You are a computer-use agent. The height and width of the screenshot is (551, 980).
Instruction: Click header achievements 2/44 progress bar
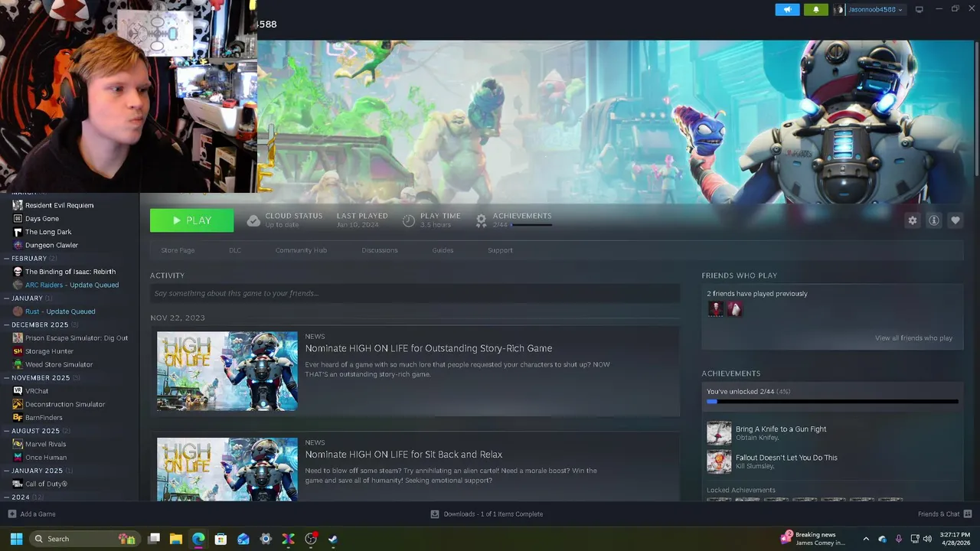531,225
